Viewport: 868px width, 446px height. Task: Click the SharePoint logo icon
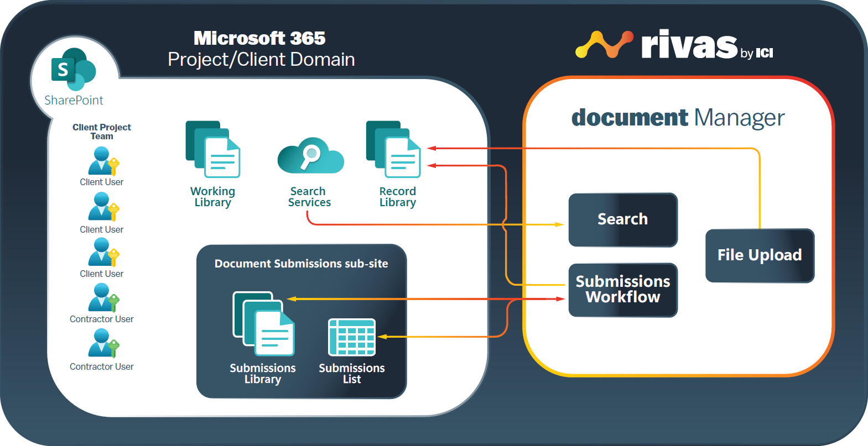[73, 70]
